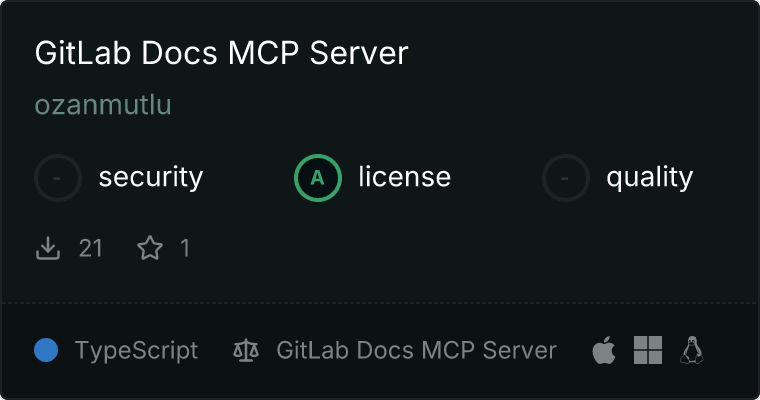Click the star count 1
The image size is (760, 400).
pyautogui.click(x=185, y=248)
